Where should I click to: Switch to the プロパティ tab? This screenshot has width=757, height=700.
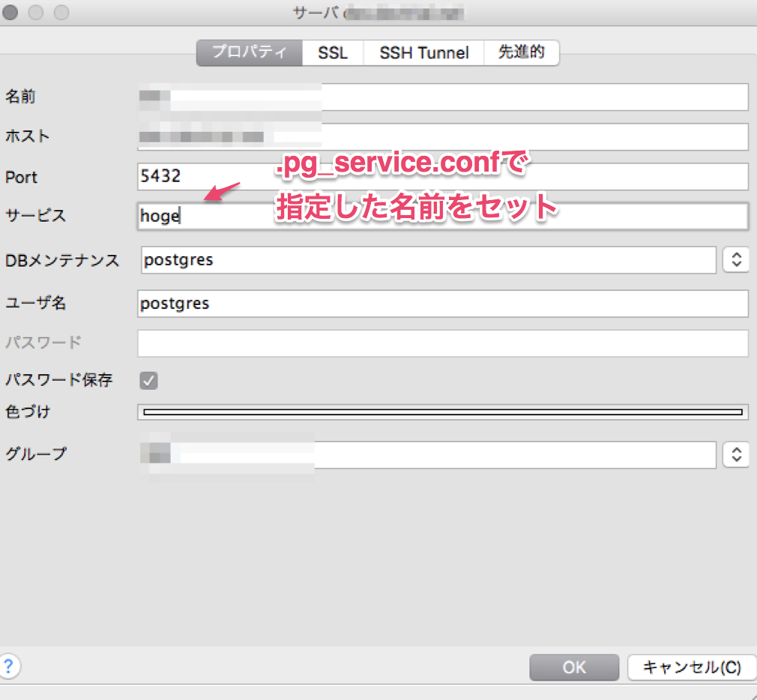pyautogui.click(x=250, y=52)
